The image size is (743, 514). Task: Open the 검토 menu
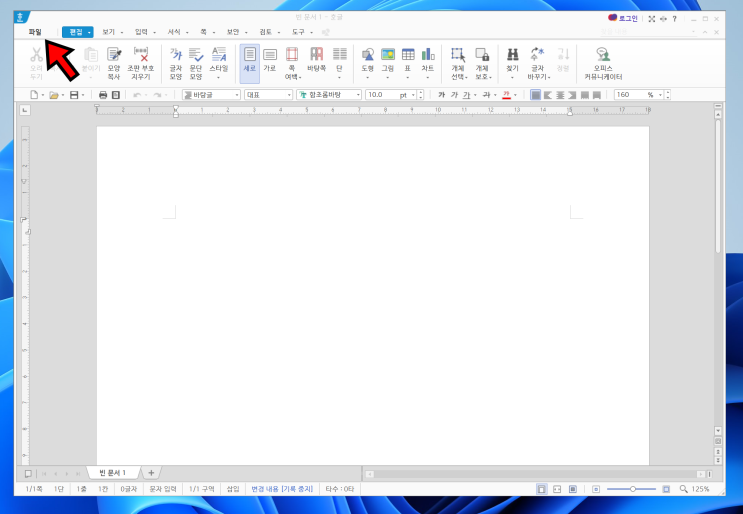tap(265, 32)
